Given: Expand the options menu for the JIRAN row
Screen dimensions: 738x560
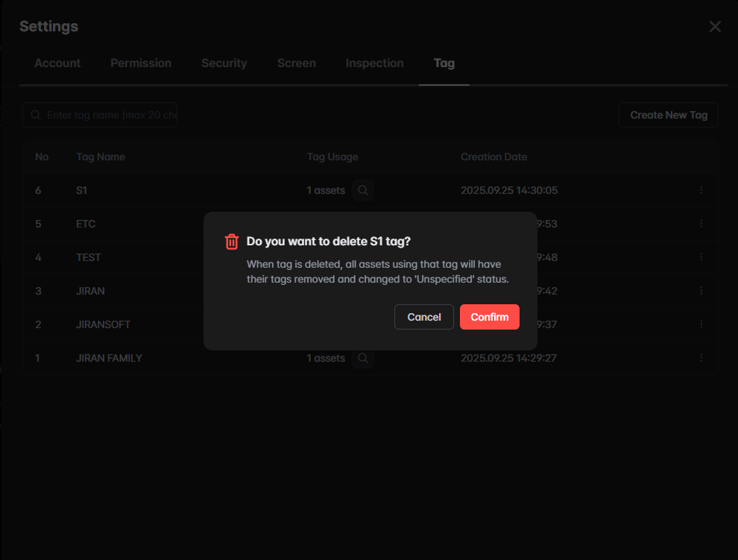Looking at the screenshot, I should [701, 291].
